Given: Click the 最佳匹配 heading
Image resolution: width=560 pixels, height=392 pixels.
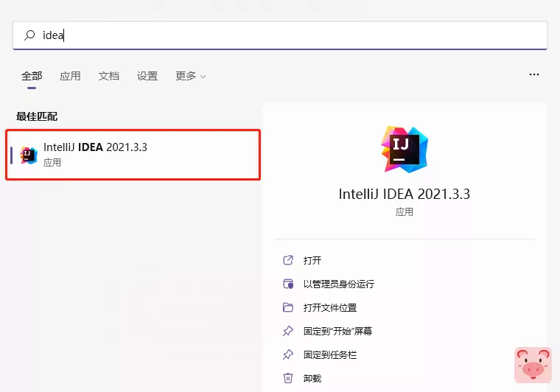Looking at the screenshot, I should (37, 116).
